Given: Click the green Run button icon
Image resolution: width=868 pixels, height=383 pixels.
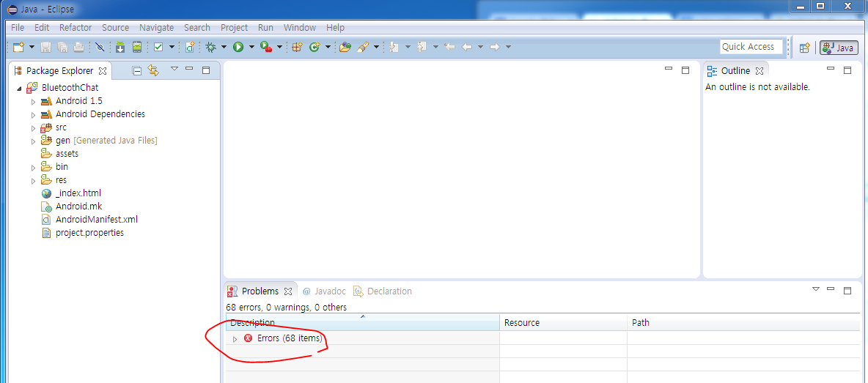Looking at the screenshot, I should 238,48.
